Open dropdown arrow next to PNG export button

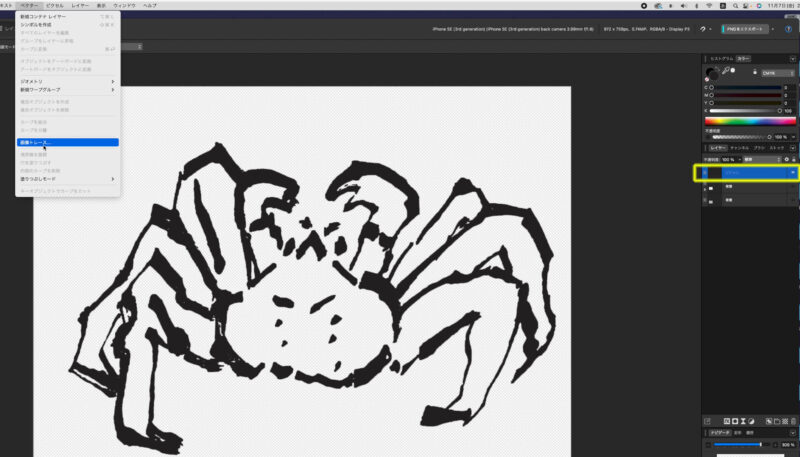(773, 29)
